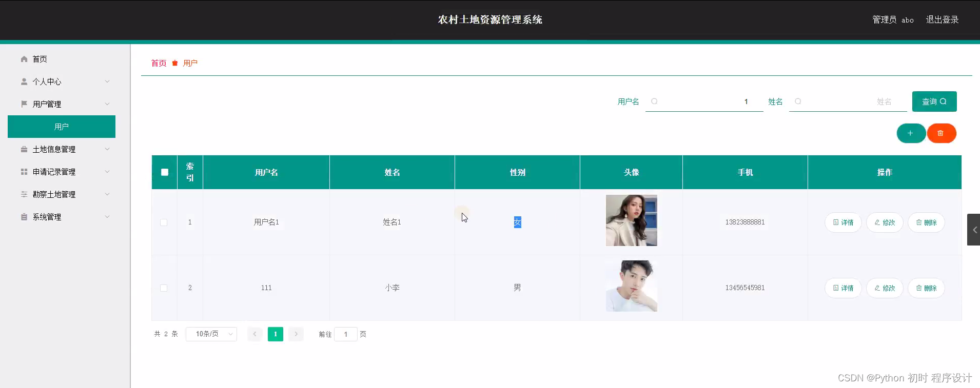Click the sliders icon beside 勘察土地管理
Screen dimensions: 980x388
tap(24, 194)
